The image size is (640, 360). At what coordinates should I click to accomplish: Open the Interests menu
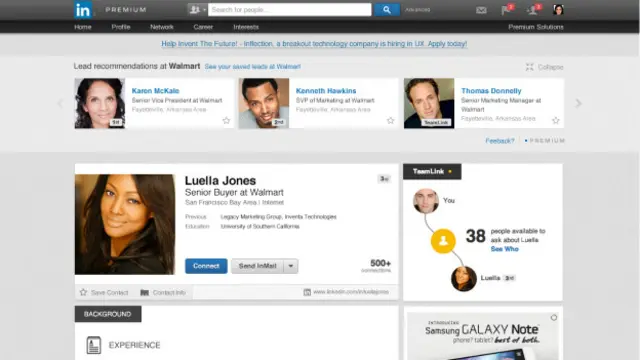[246, 27]
